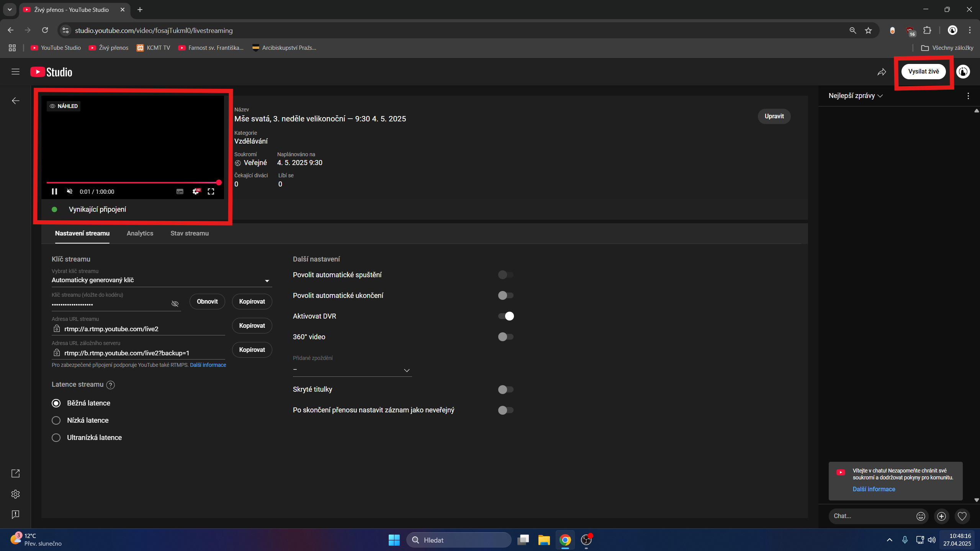Click the Vysílat živě button
The height and width of the screenshot is (551, 980).
pos(923,72)
